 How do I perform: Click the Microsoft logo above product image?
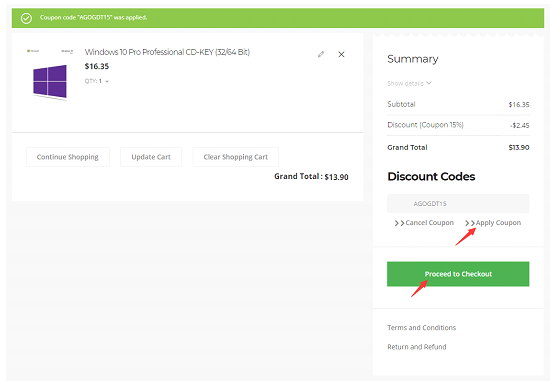click(x=33, y=51)
